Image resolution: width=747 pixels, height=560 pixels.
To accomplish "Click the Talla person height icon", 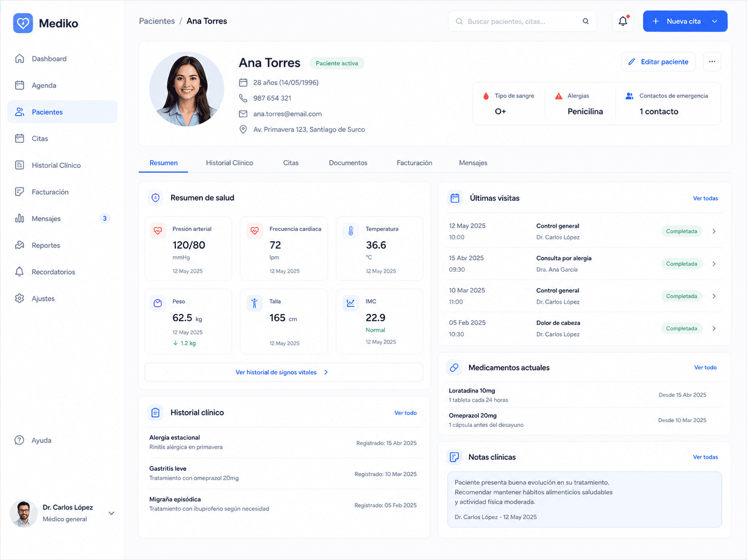I will pyautogui.click(x=254, y=303).
